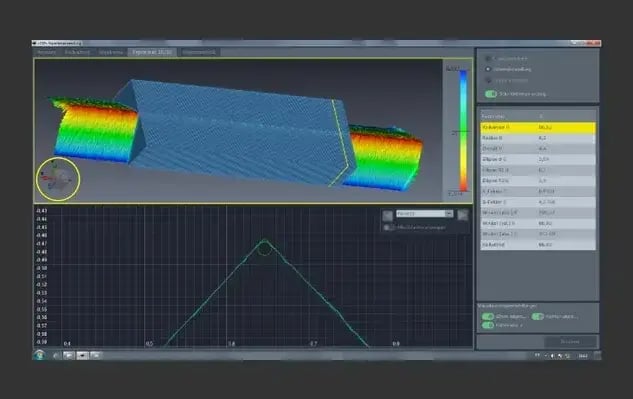
Task: Click the arrow of the profile combo box
Action: [x=449, y=214]
